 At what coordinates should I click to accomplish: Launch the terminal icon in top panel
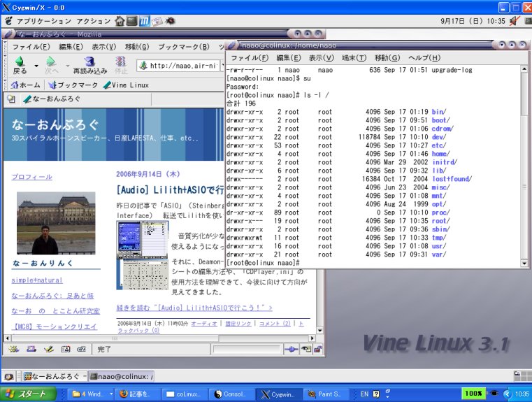pyautogui.click(x=131, y=21)
